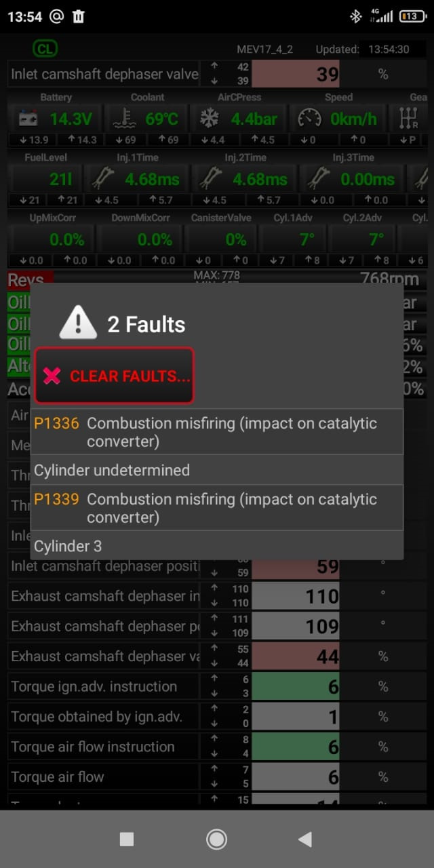This screenshot has height=868, width=434.
Task: Tap the Inj.1Time injector icon
Action: 106,179
